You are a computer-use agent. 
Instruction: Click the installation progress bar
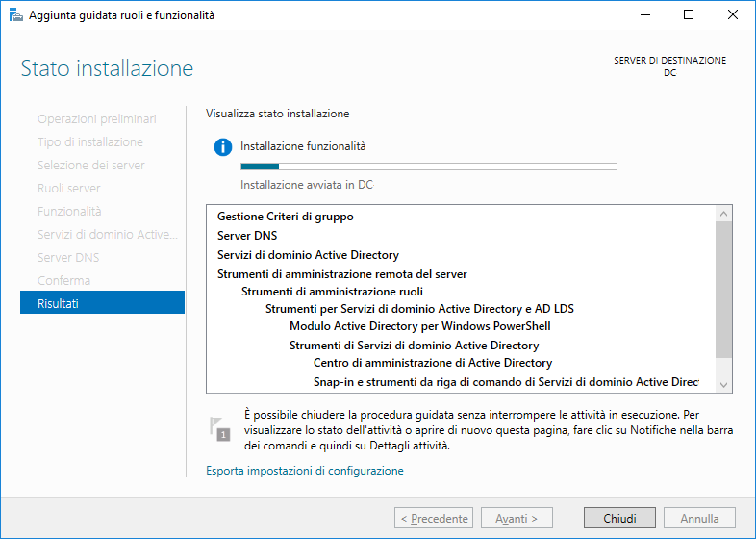tap(429, 167)
